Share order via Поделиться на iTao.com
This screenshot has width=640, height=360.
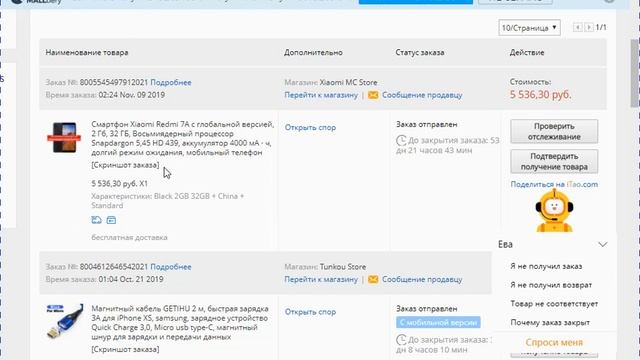[554, 184]
